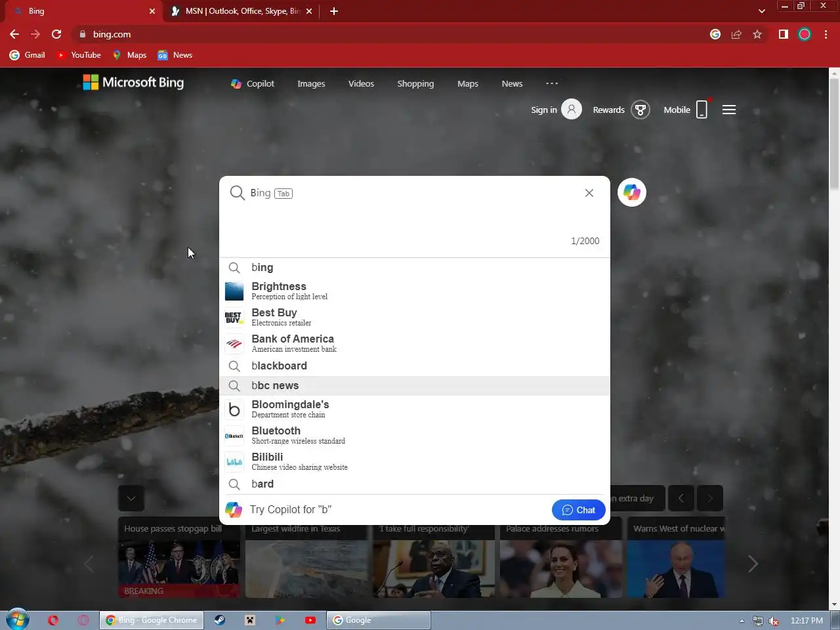Open Copilot from Bing navigation
840x630 pixels.
click(x=253, y=83)
